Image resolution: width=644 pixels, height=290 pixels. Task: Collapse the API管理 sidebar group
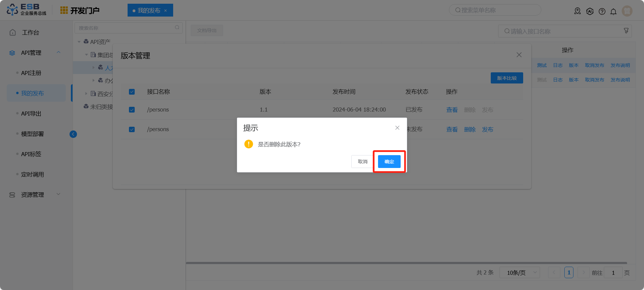coord(59,52)
